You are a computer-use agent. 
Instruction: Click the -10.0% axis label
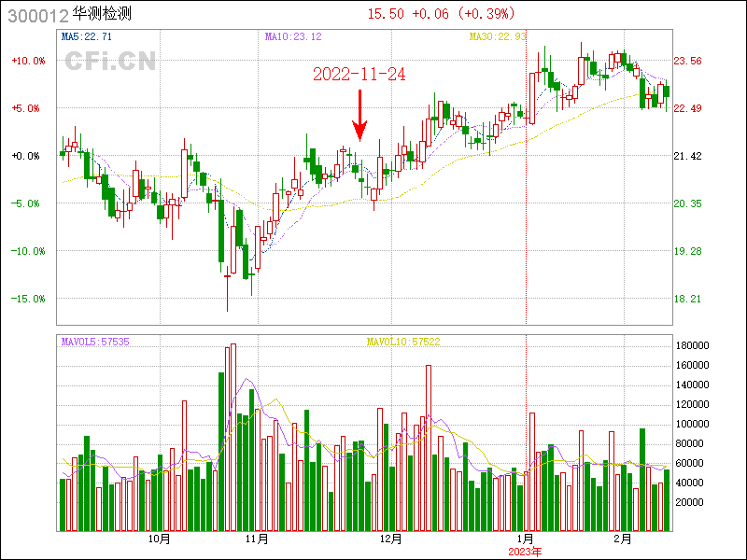click(29, 251)
